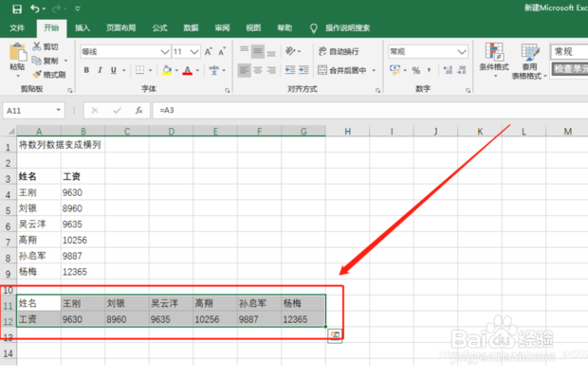The image size is (588, 378).
Task: Apply the red font color
Action: tap(188, 70)
